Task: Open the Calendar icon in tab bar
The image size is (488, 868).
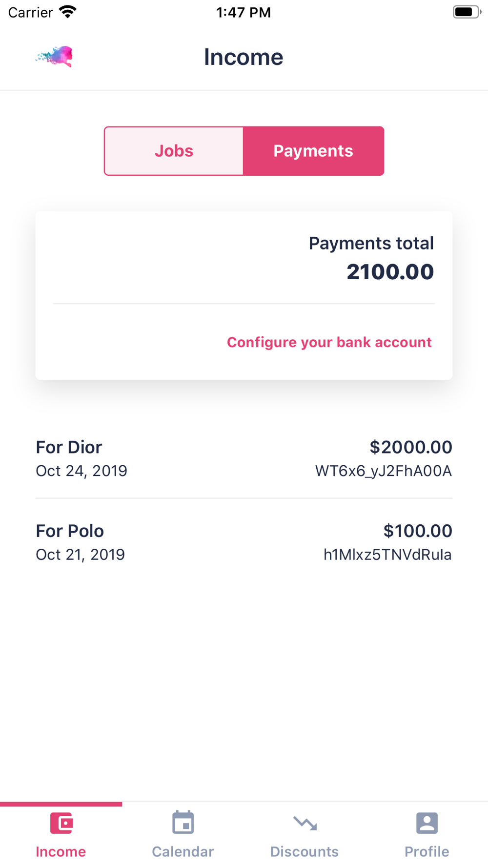Action: [183, 823]
